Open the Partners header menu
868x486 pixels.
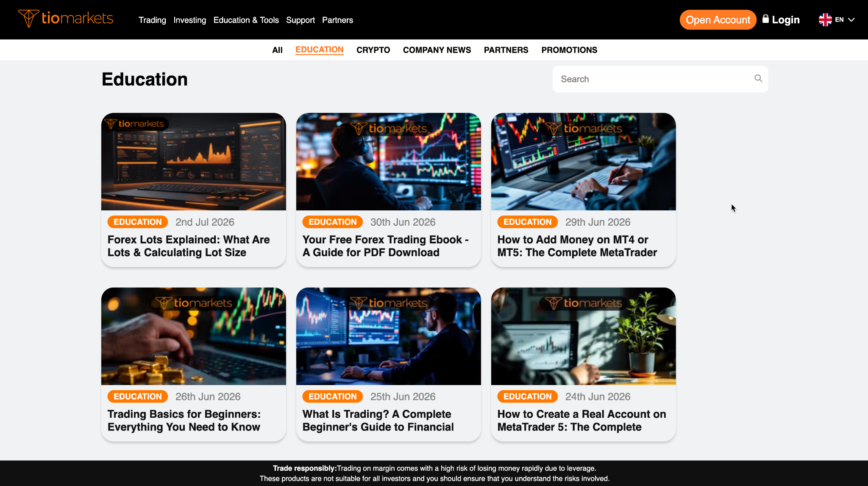tap(337, 20)
